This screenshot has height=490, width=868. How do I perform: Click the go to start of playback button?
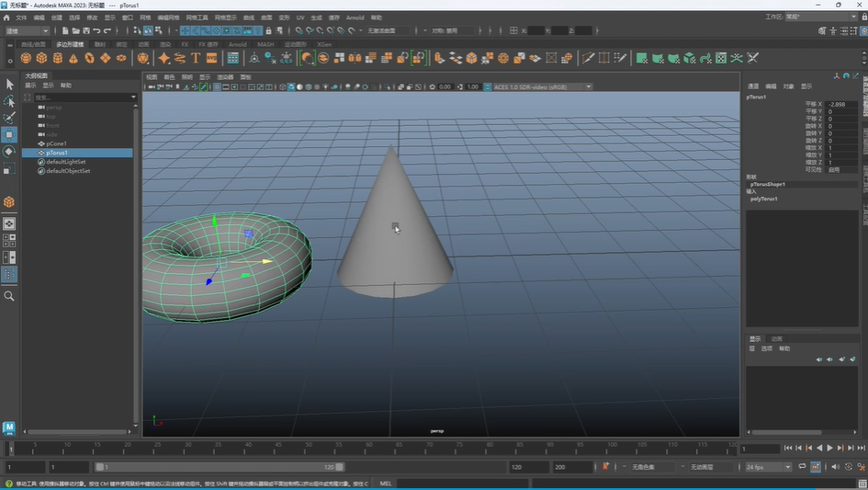pos(788,448)
